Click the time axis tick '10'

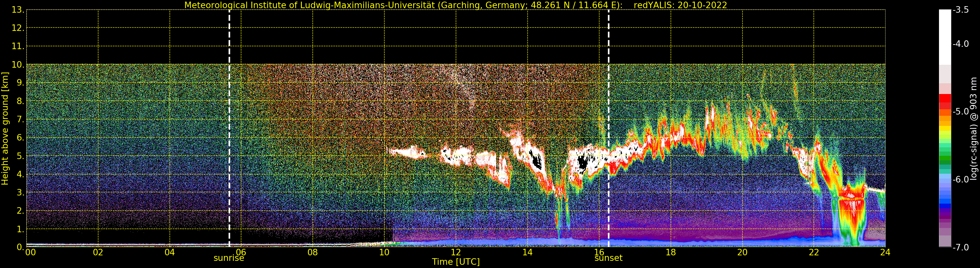pyautogui.click(x=384, y=252)
